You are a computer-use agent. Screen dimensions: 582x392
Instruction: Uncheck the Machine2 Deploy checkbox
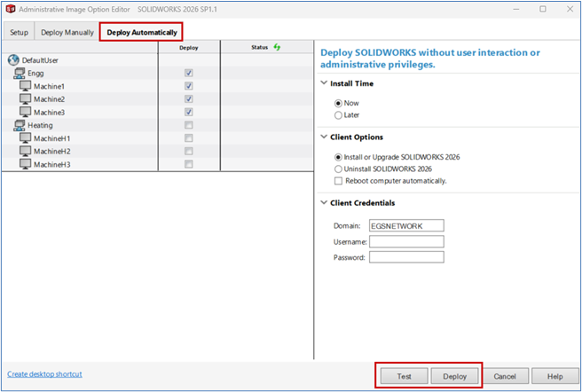(x=189, y=98)
